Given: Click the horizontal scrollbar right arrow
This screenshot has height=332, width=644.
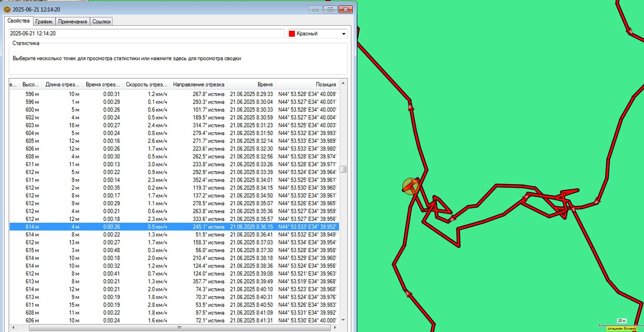Looking at the screenshot, I should click(x=335, y=327).
